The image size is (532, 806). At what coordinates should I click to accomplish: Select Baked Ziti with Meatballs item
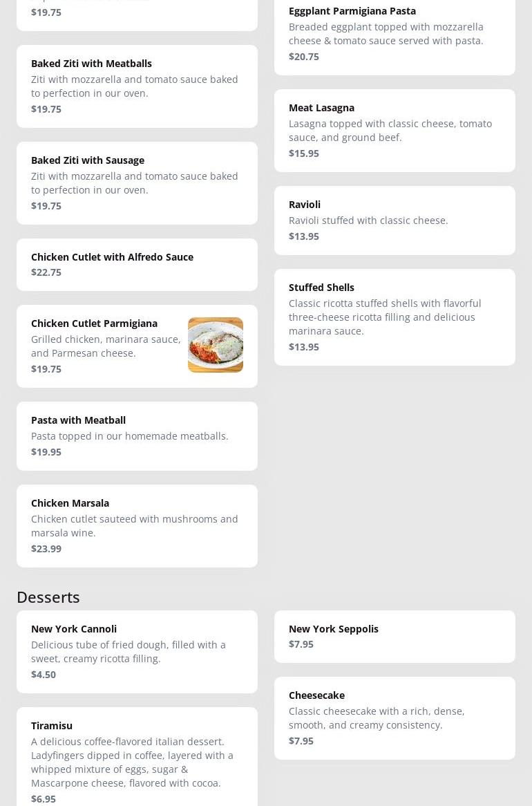tap(137, 86)
